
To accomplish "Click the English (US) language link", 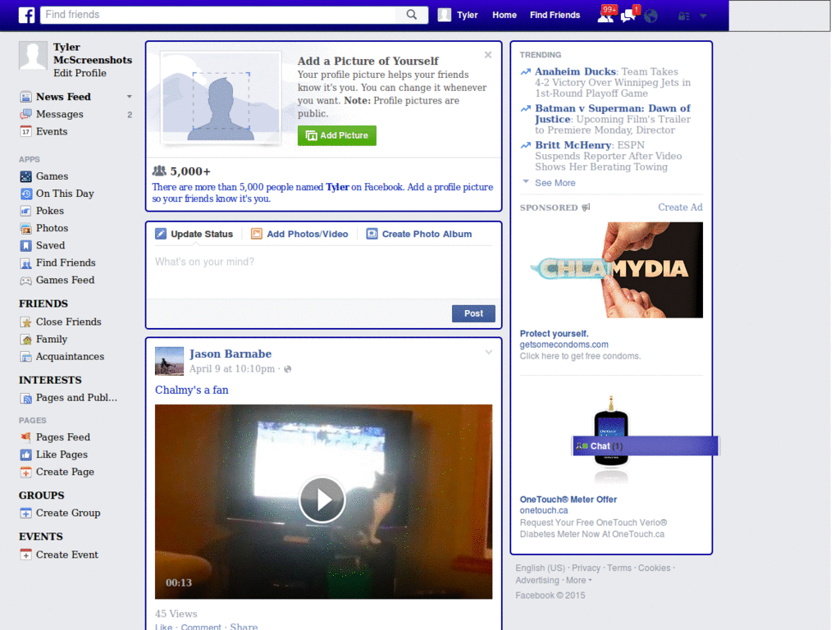I will (540, 568).
